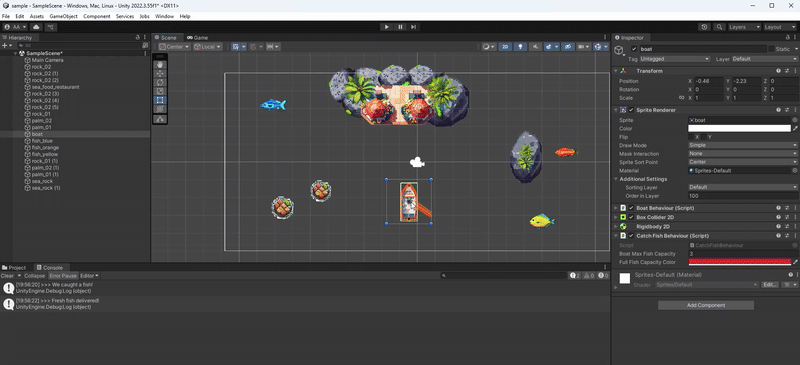Click Hierarchy panel lock icon
800x365 pixels.
137,37
